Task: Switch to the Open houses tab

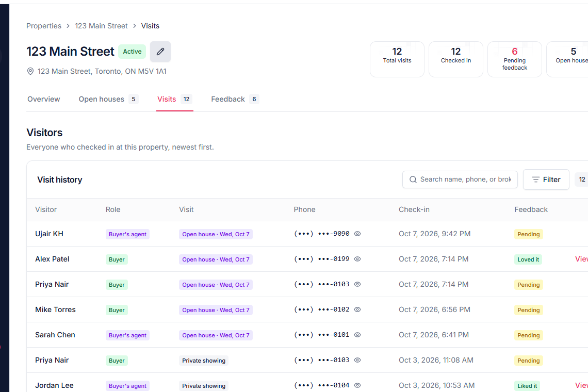Action: click(x=108, y=99)
